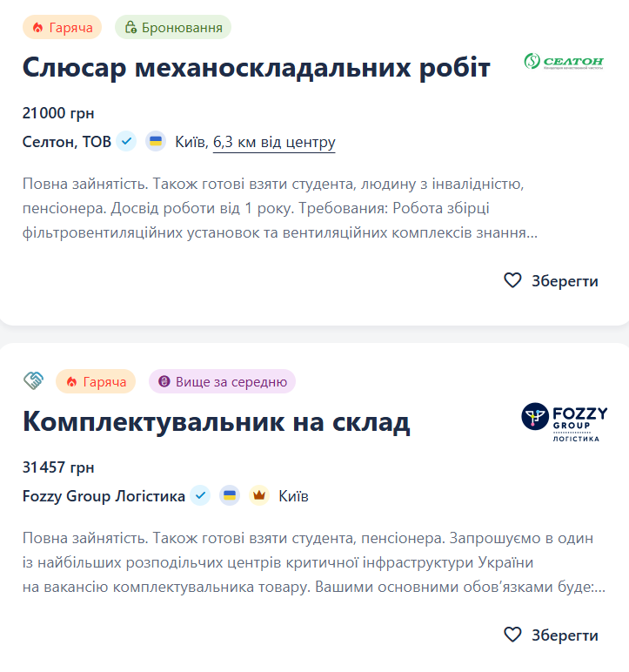This screenshot has height=672, width=629.
Task: Click the crown badge beside Fozzy Group
Action: [x=259, y=496]
